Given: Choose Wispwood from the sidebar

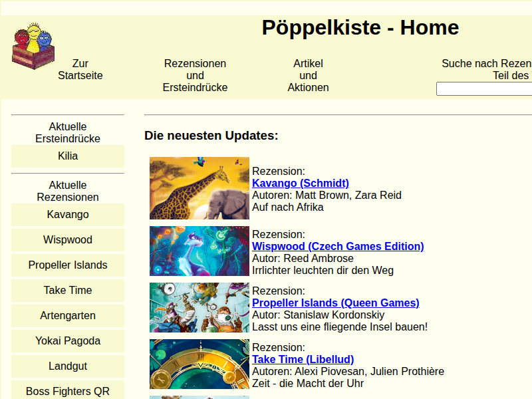Looking at the screenshot, I should [68, 239].
